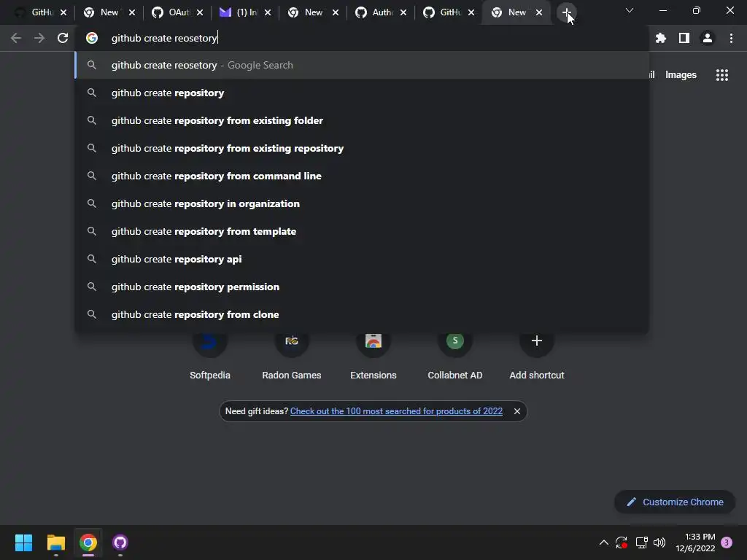This screenshot has height=560, width=747.
Task: Close the Auth GitHub tab
Action: pyautogui.click(x=403, y=13)
